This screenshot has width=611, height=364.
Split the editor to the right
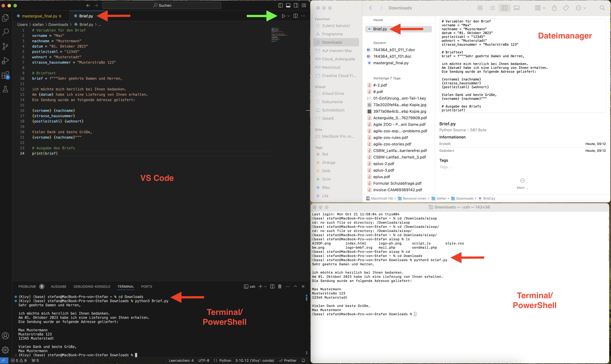point(296,16)
